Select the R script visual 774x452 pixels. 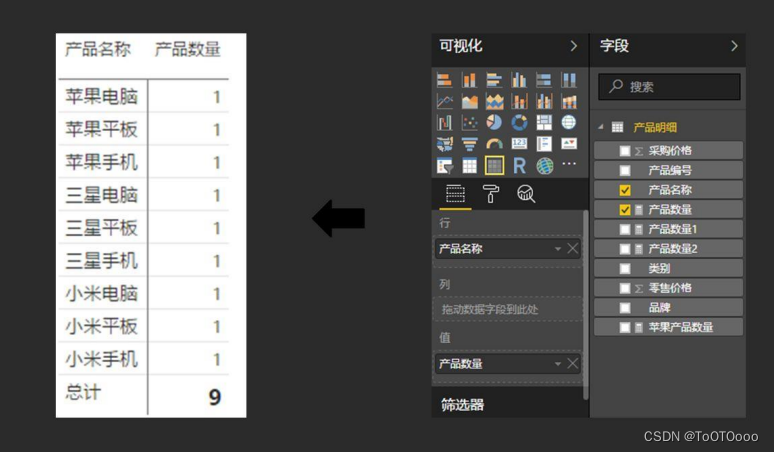pyautogui.click(x=519, y=166)
